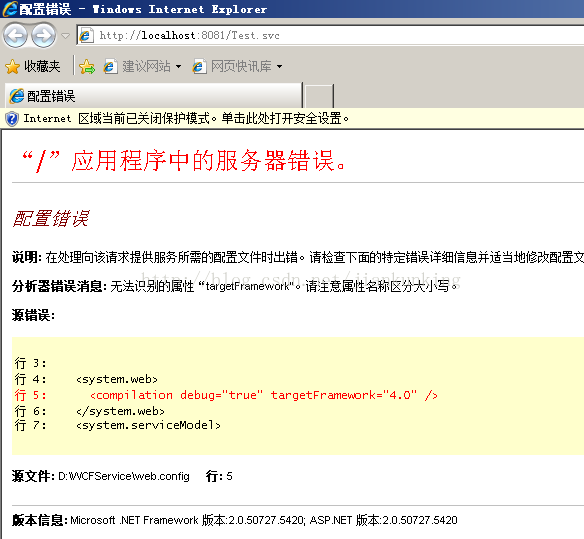
Task: Add to favorites bar star-arrow icon
Action: (x=87, y=67)
